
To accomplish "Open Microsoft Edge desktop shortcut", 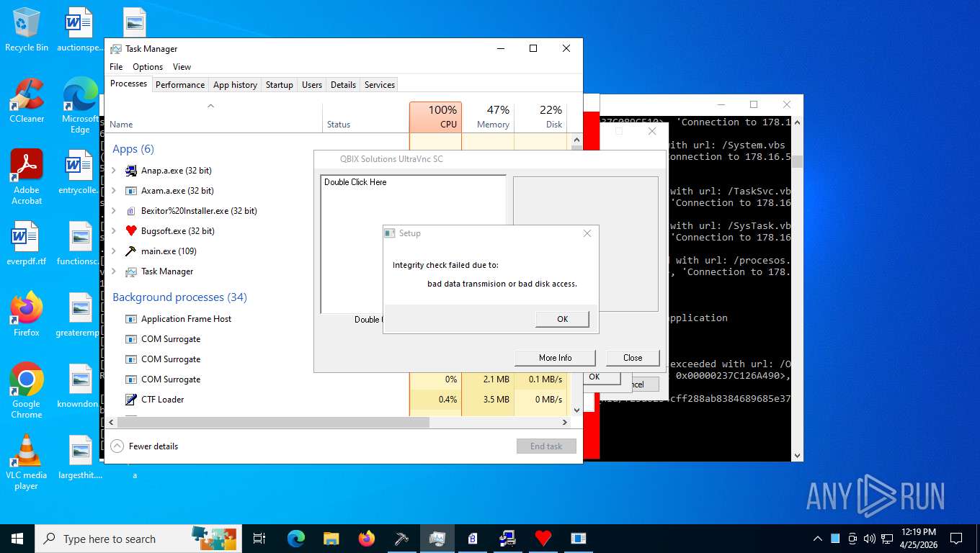I will pos(80,105).
